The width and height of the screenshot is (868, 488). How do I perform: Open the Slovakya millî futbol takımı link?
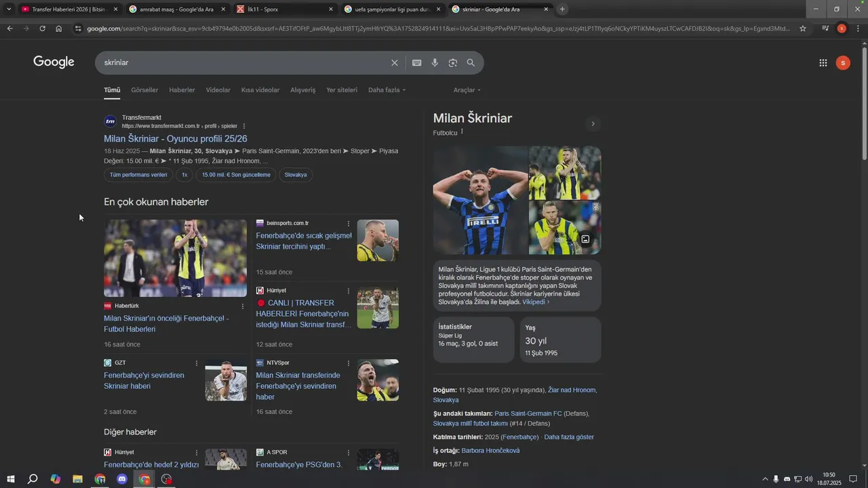(471, 424)
